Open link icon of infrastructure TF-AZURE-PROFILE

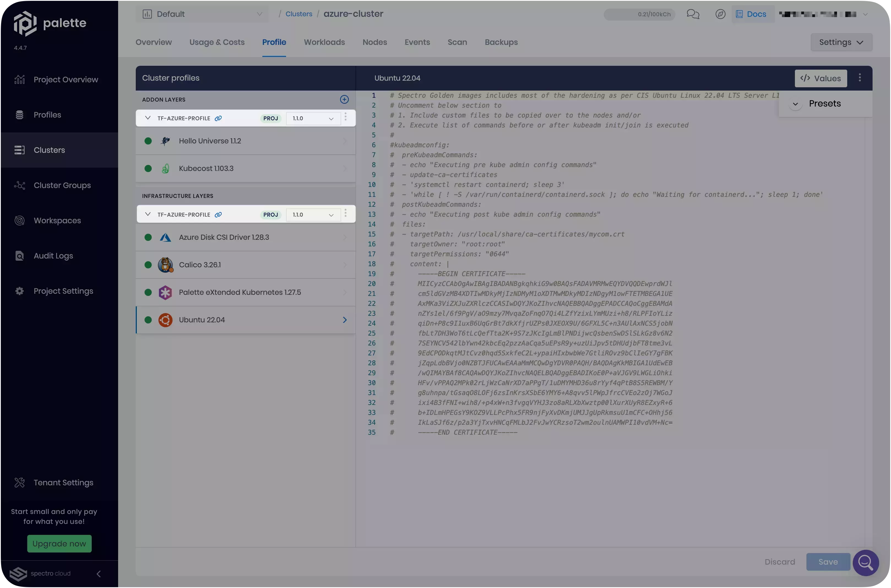point(218,215)
